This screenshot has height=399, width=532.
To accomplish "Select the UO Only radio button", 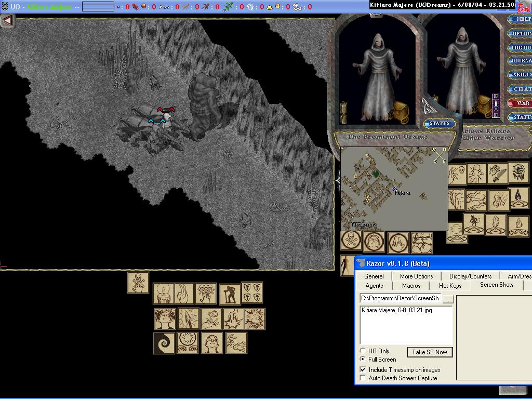I will click(x=363, y=351).
